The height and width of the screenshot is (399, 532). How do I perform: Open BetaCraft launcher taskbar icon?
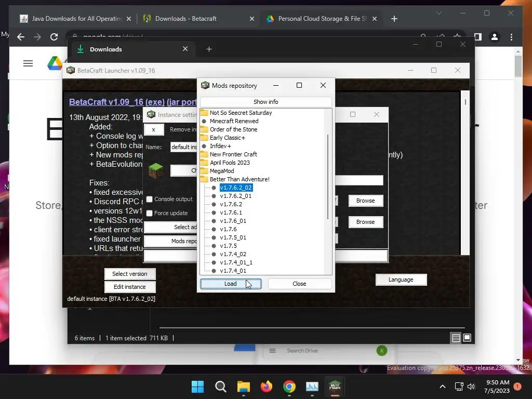pos(335,387)
